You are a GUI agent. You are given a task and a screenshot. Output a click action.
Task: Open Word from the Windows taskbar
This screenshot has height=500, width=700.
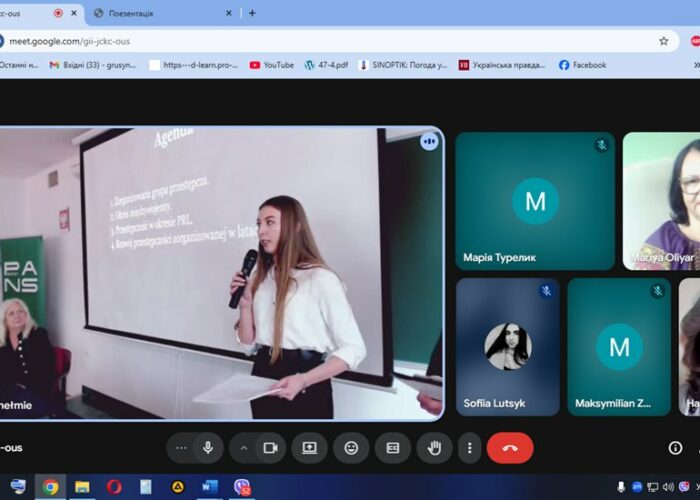tap(209, 487)
